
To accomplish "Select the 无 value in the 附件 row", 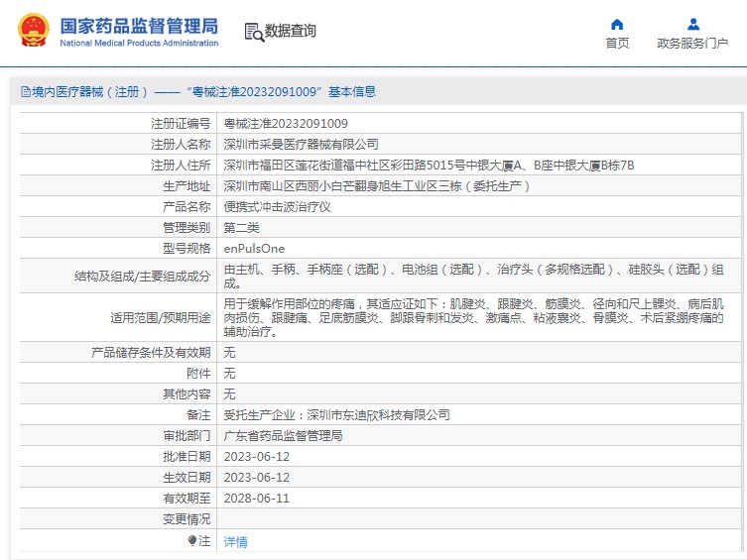I will click(229, 374).
